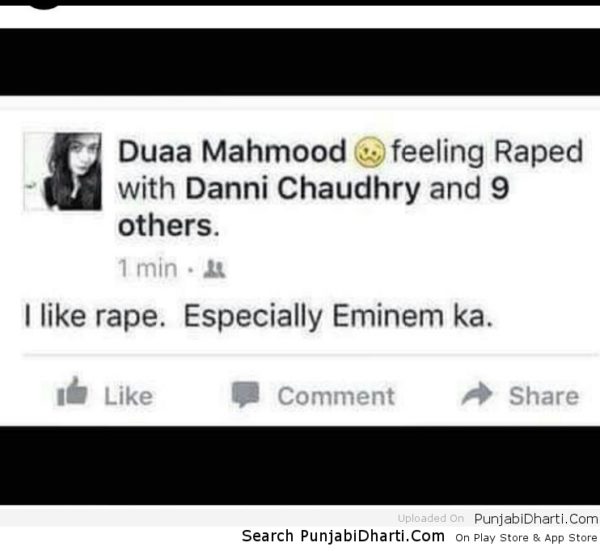
Task: Click the Uploaded On label
Action: click(431, 518)
